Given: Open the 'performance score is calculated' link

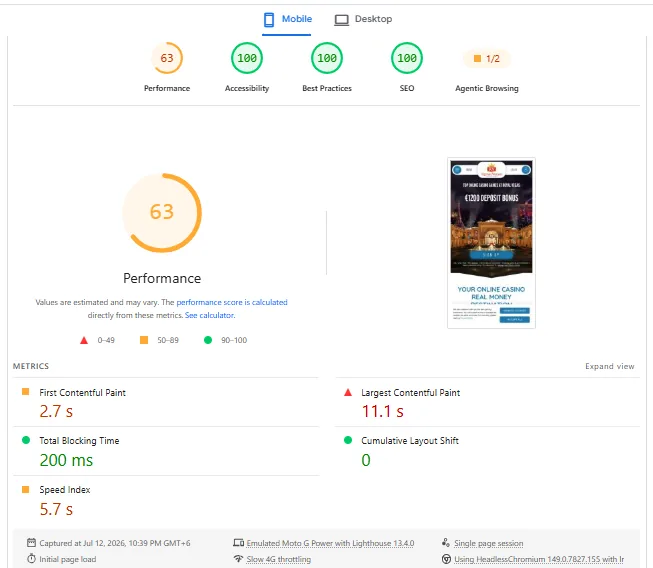Looking at the screenshot, I should coord(232,302).
